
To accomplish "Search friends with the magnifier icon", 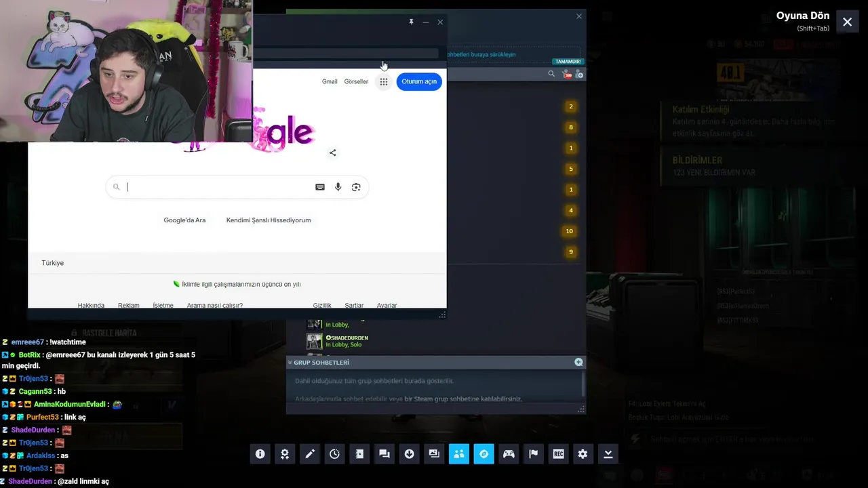I will [551, 74].
